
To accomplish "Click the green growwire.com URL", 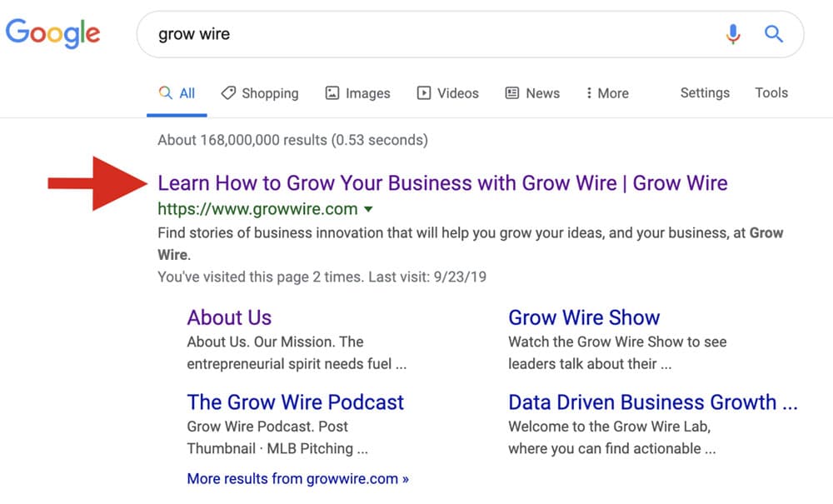I will (257, 209).
